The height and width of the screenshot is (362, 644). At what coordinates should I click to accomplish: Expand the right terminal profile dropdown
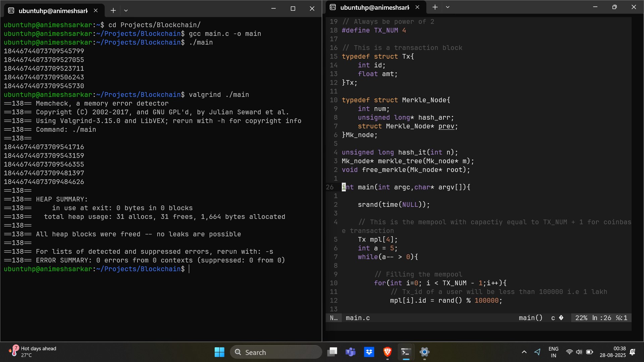(x=447, y=7)
